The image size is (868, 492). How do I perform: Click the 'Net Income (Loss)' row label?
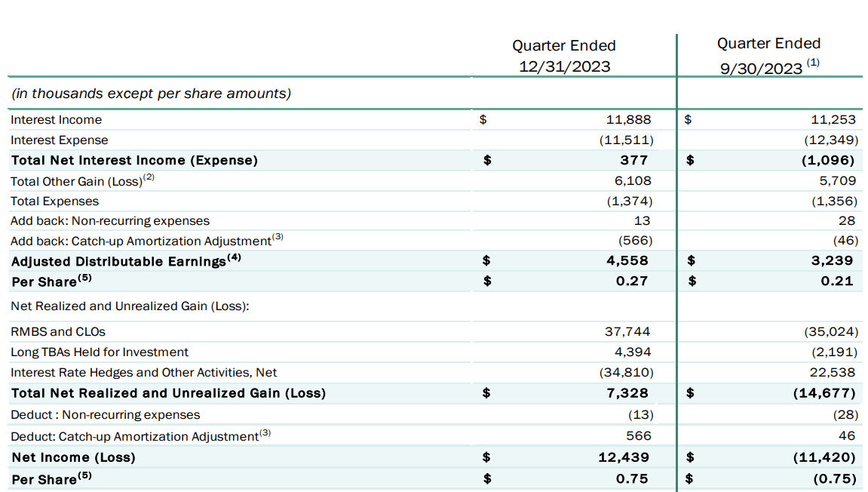(x=74, y=457)
